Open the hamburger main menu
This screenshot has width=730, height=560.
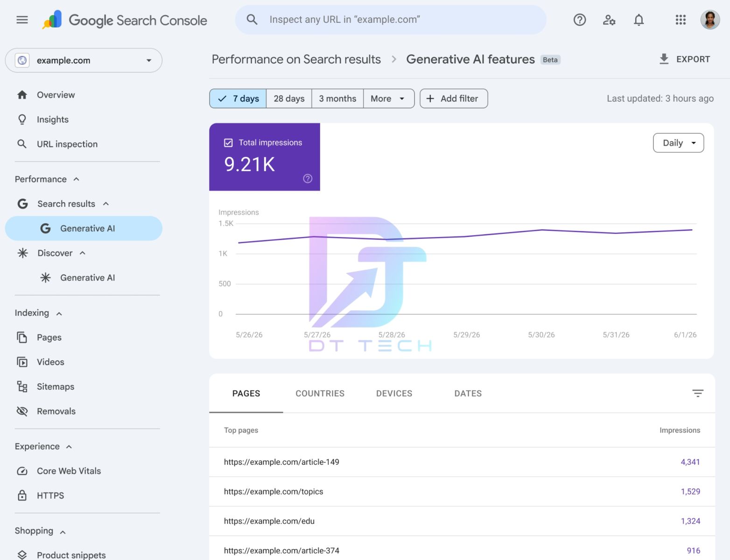pyautogui.click(x=22, y=20)
